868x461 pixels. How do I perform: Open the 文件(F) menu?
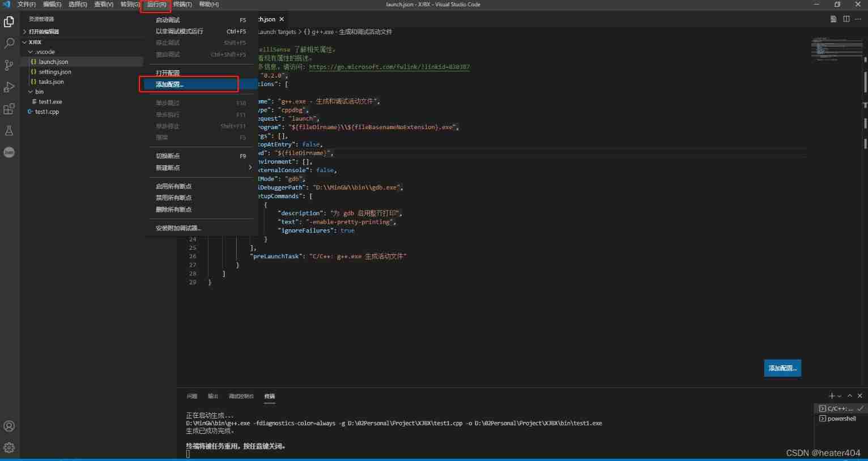(x=27, y=5)
